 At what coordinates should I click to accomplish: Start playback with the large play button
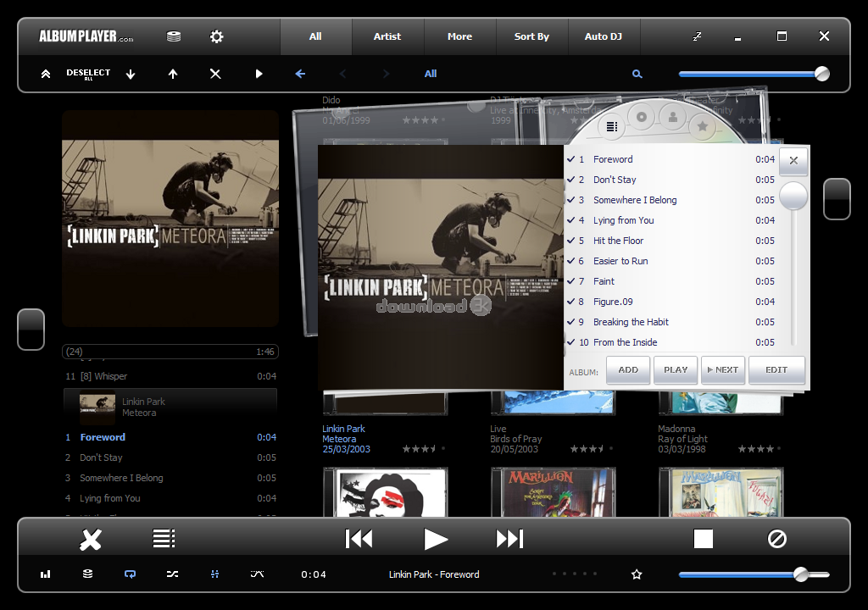click(435, 539)
